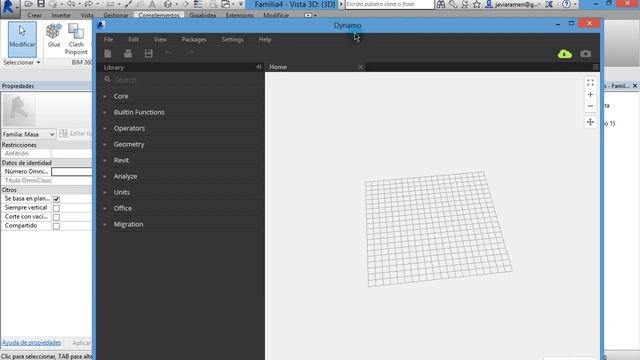This screenshot has width=640, height=360.
Task: Click the Open file icon in Dynamo toolbar
Action: point(128,53)
